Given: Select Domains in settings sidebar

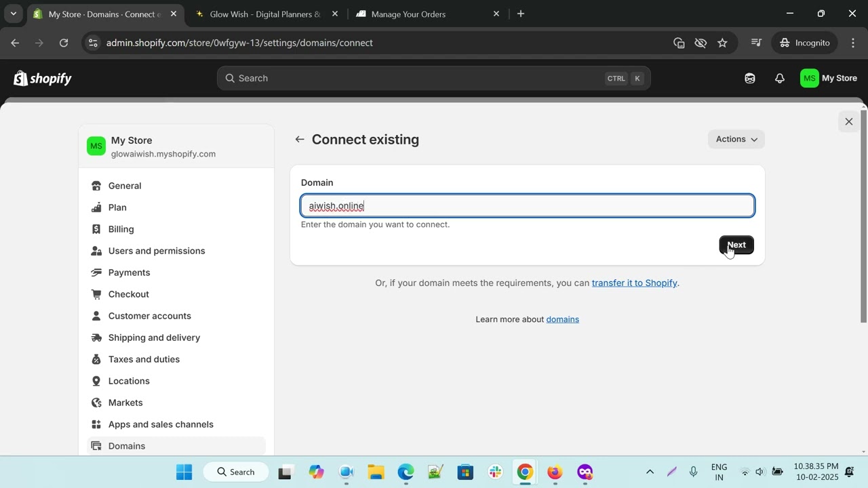Looking at the screenshot, I should pos(176,446).
